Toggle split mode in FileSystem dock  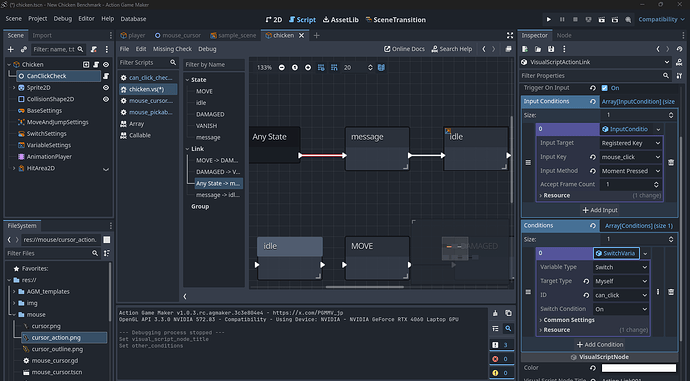(x=106, y=240)
